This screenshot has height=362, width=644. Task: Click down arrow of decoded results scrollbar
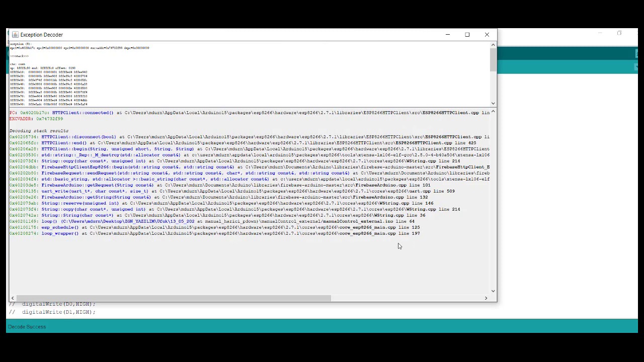click(493, 291)
